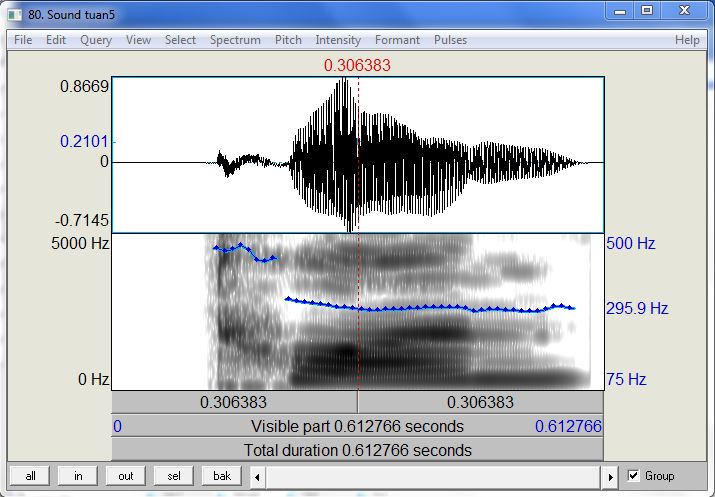Click the 5000 Hz spectrogram label
This screenshot has width=715, height=497.
(x=80, y=243)
